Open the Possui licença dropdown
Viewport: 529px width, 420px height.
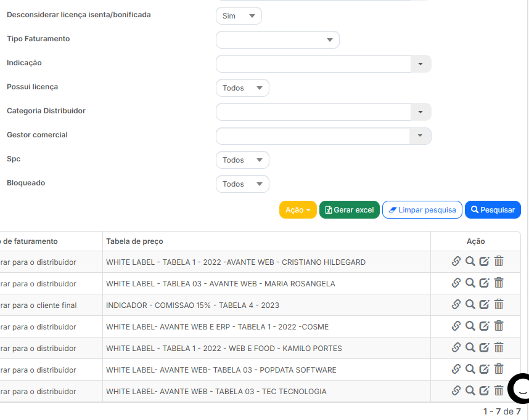[242, 88]
